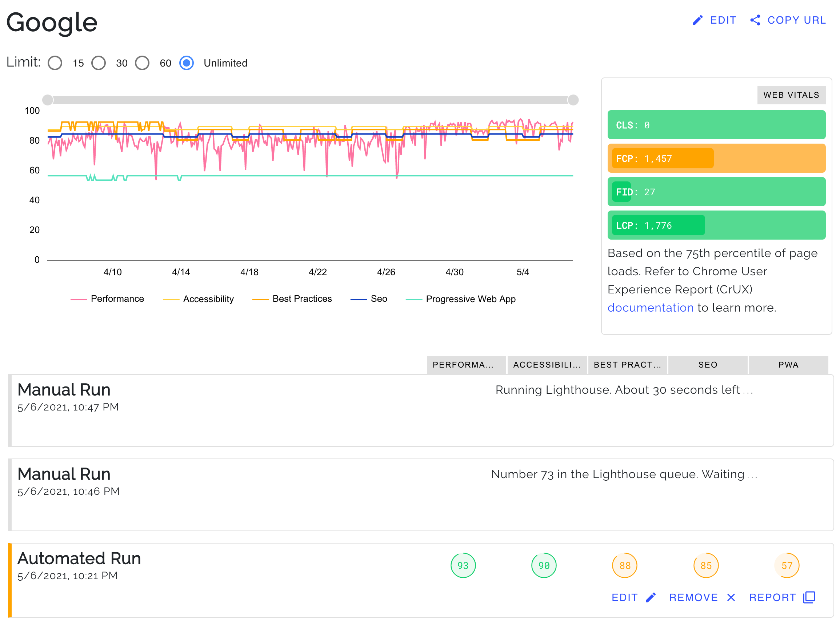Click the PWA column header
Screen dimensions: 840x625
pyautogui.click(x=788, y=365)
